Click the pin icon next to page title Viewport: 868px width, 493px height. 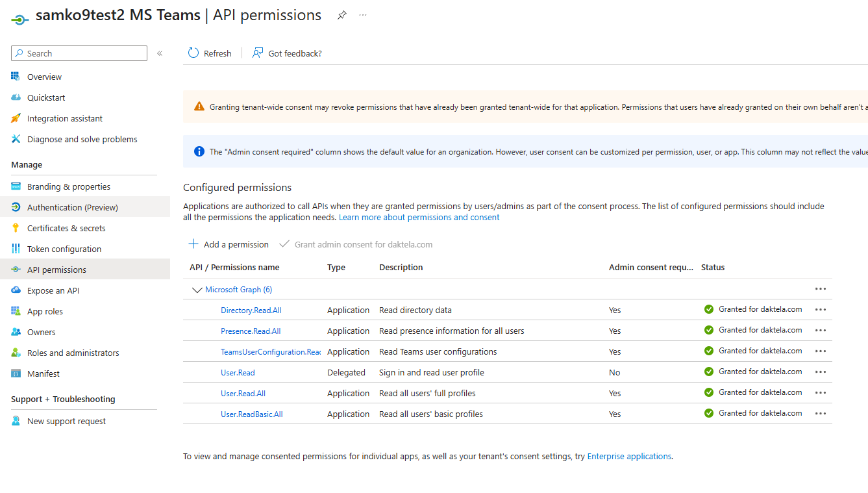click(x=342, y=16)
